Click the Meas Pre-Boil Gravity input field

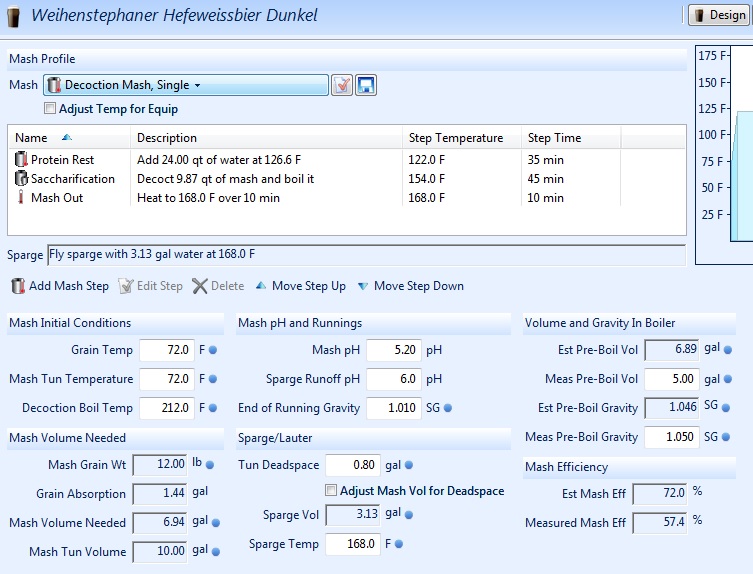pos(672,437)
